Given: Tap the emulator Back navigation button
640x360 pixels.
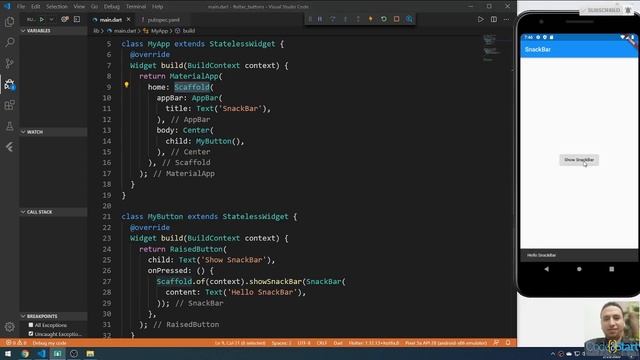Looking at the screenshot, I should coord(547,269).
